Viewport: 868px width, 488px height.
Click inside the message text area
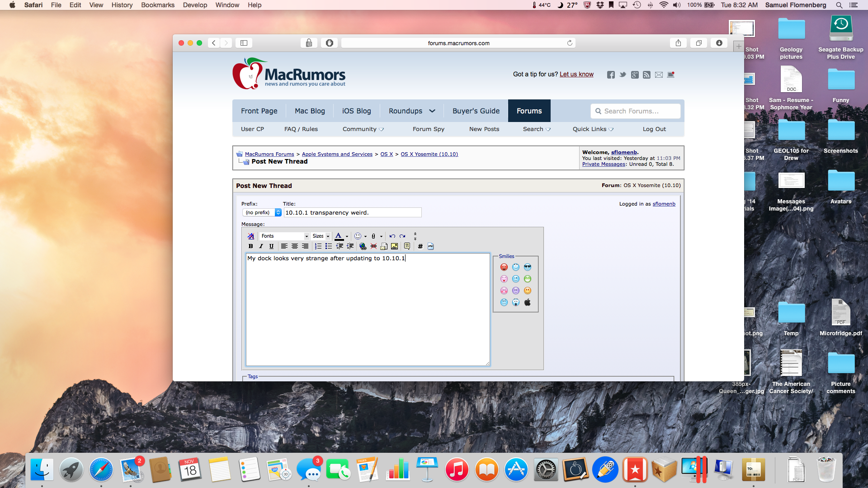(368, 309)
